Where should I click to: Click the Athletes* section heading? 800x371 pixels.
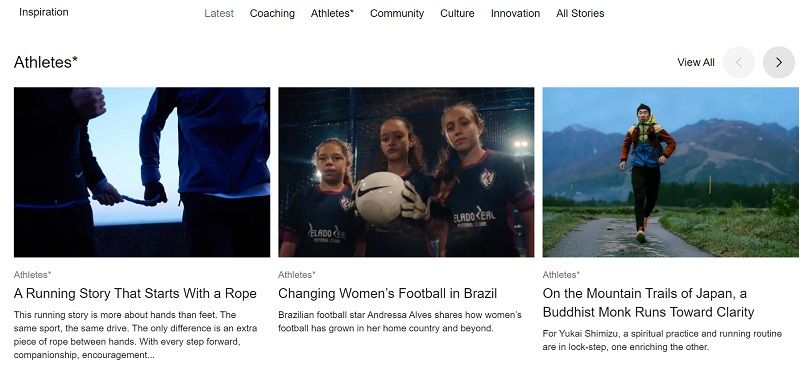(46, 62)
